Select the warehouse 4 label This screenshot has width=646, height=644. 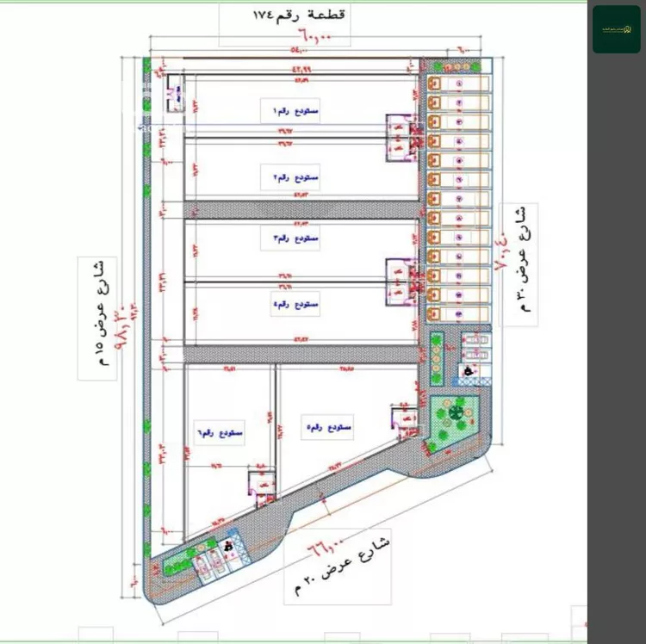(x=291, y=305)
